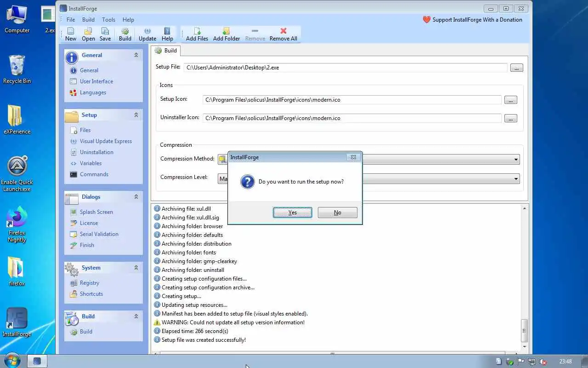Open the Compression Method dropdown arrow
The height and width of the screenshot is (368, 588).
tap(516, 160)
